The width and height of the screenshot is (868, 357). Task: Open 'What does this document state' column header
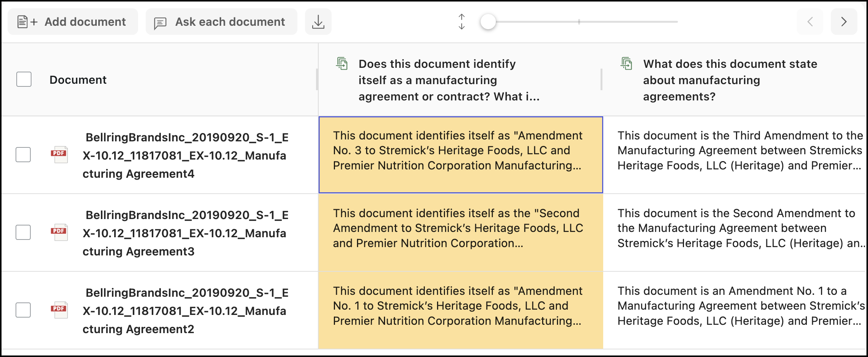coord(730,80)
